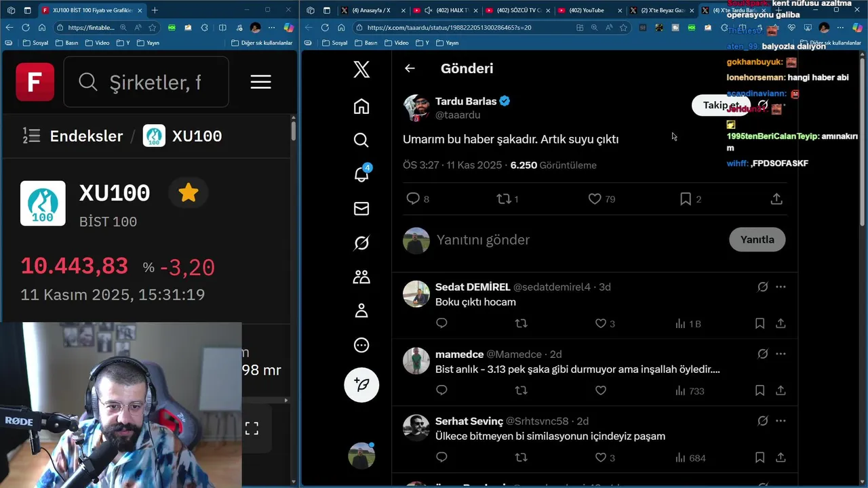Viewport: 868px width, 488px height.
Task: Open more options on Sedat DEMİREL's reply
Action: (x=781, y=287)
